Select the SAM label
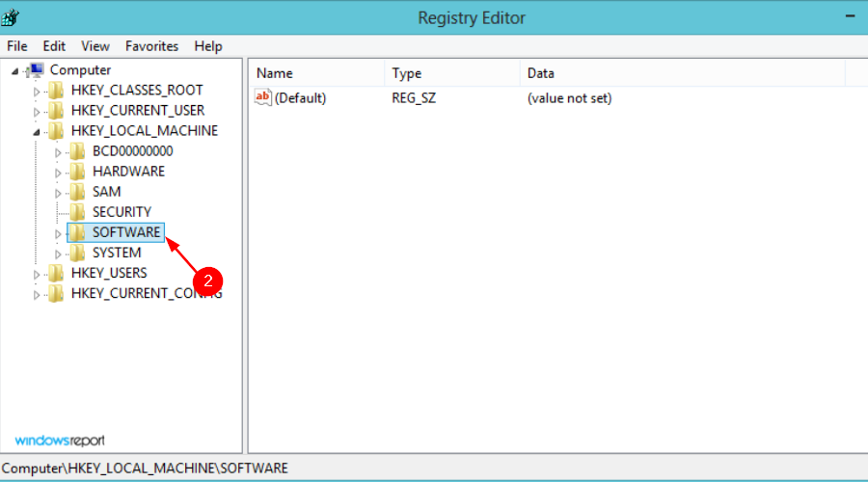 click(106, 192)
